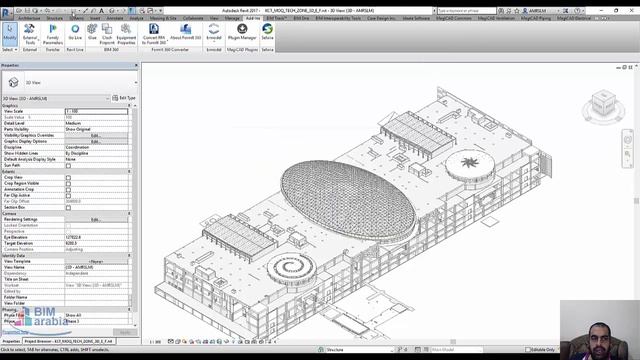
Task: Collapse the Identity Data properties group
Action: coord(129,256)
